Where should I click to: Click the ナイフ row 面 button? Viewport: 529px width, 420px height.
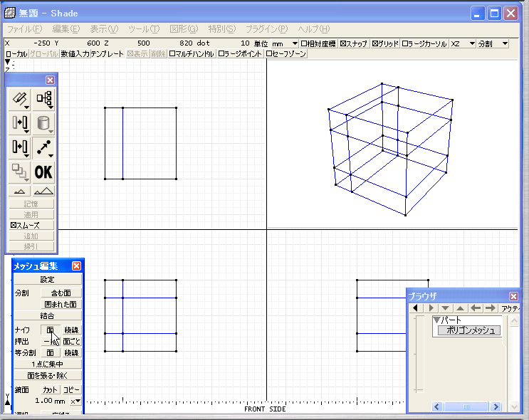(x=51, y=330)
